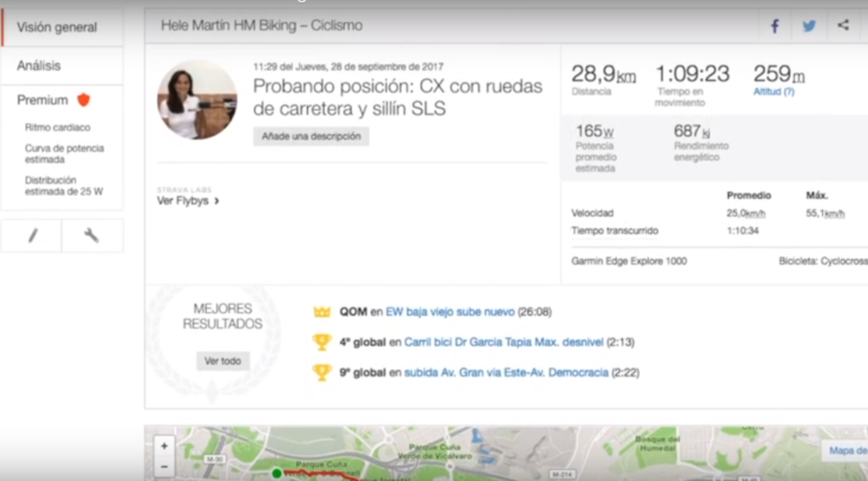The width and height of the screenshot is (868, 481).
Task: Click the 165 W estimated power value
Action: point(594,131)
